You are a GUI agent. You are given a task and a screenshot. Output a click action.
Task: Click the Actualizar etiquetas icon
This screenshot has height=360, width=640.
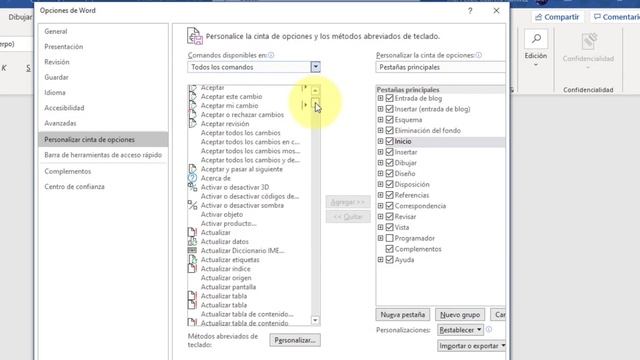click(192, 259)
